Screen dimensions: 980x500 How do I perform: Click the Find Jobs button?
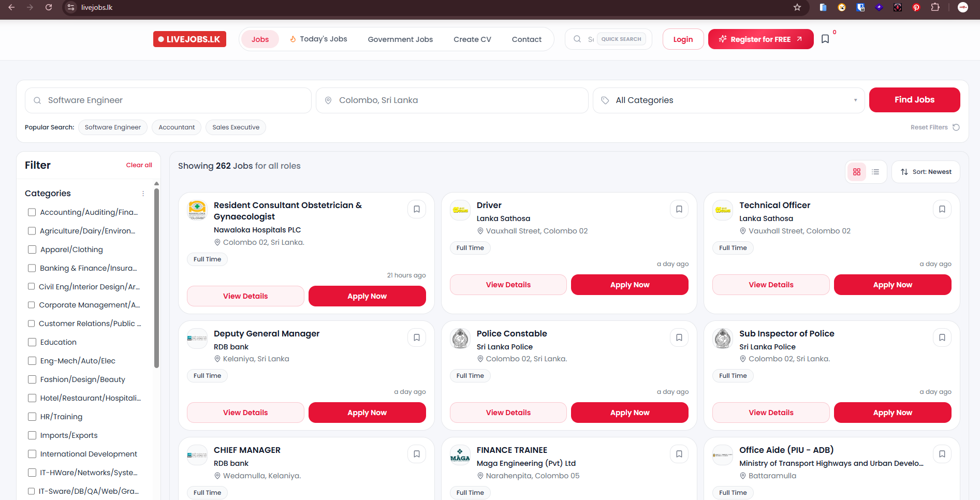pos(914,100)
